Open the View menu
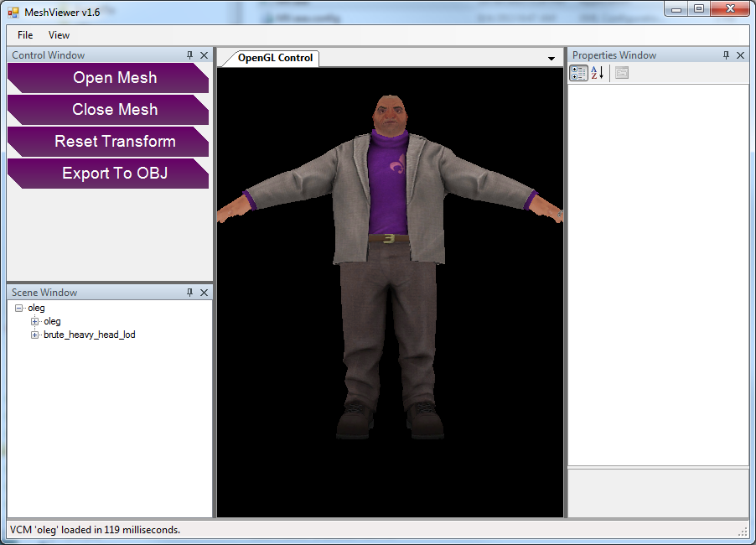756x545 pixels. point(59,35)
